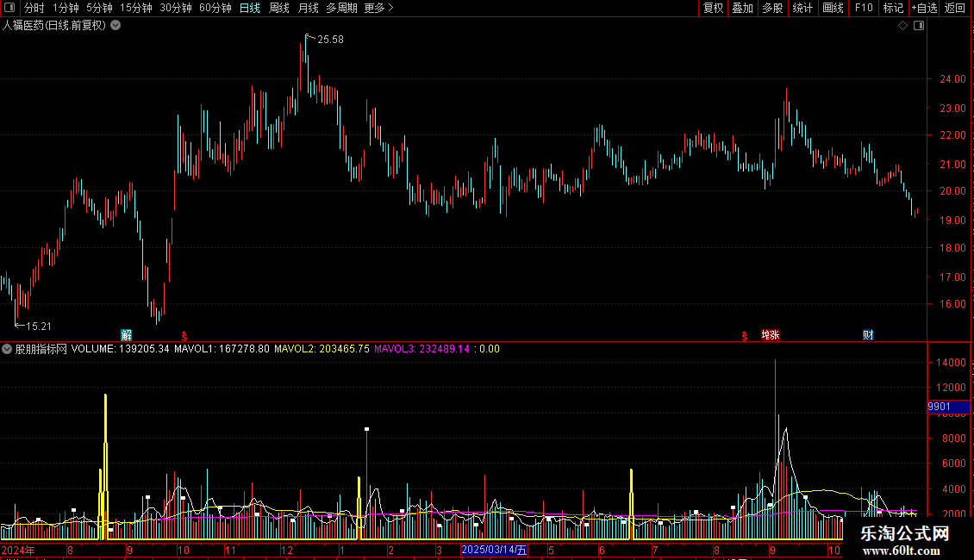The width and height of the screenshot is (974, 560).
Task: Click the 增涨 event marker
Action: (x=771, y=335)
